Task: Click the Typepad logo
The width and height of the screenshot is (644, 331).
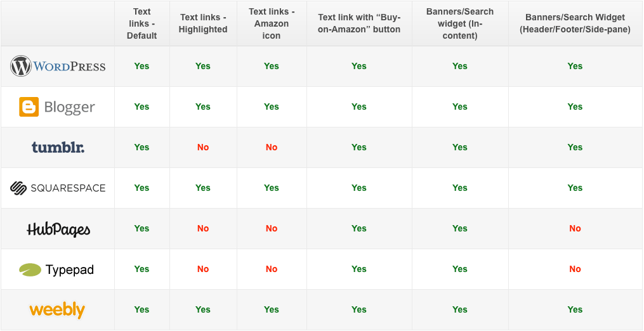Action: (56, 269)
